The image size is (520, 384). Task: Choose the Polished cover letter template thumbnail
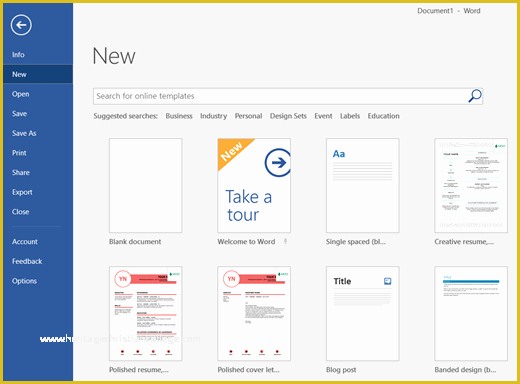(254, 313)
